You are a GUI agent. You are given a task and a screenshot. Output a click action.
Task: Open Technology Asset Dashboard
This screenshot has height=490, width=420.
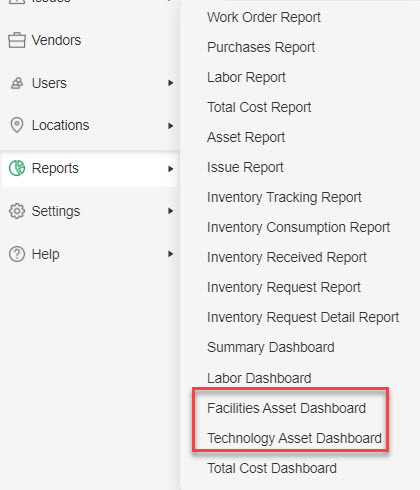click(294, 438)
